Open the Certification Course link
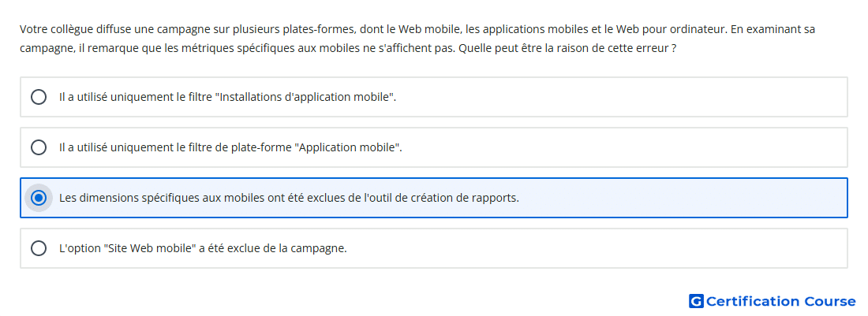The height and width of the screenshot is (316, 868). [x=773, y=301]
